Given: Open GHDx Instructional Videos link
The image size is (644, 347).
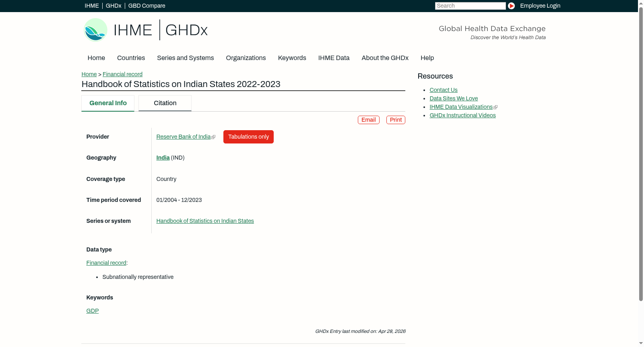Looking at the screenshot, I should pyautogui.click(x=462, y=115).
